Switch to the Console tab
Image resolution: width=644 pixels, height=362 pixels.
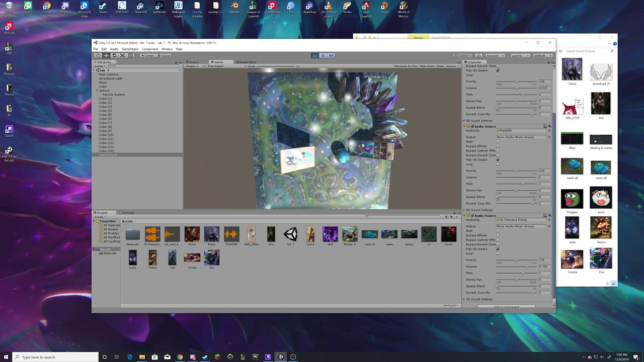pyautogui.click(x=128, y=213)
